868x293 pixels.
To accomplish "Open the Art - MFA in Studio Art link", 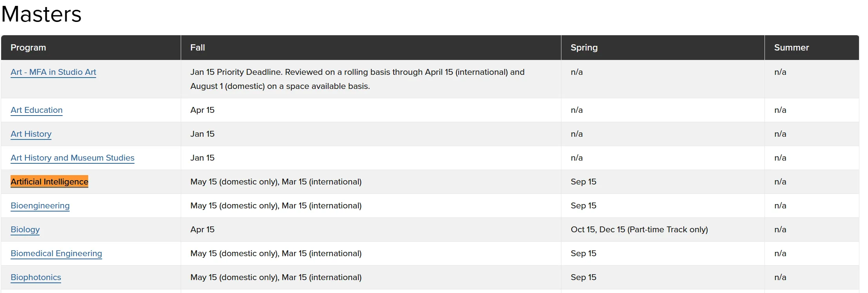I will point(53,72).
